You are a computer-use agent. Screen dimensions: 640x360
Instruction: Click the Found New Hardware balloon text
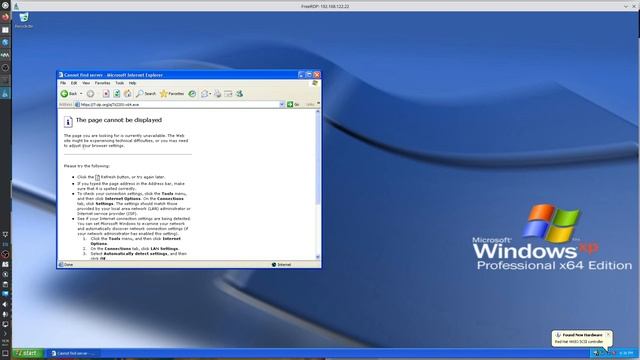point(579,341)
